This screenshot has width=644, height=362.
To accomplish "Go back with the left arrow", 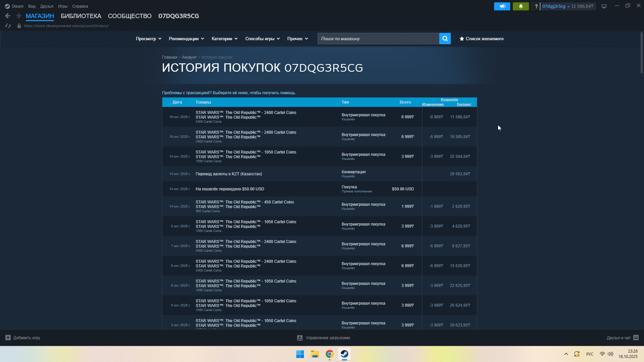I will tap(8, 16).
